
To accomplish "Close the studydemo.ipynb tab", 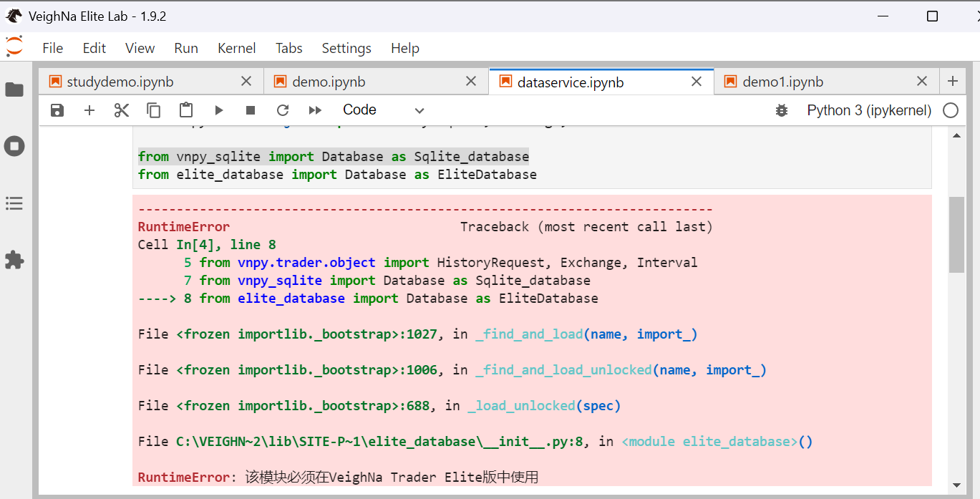I will pos(246,82).
